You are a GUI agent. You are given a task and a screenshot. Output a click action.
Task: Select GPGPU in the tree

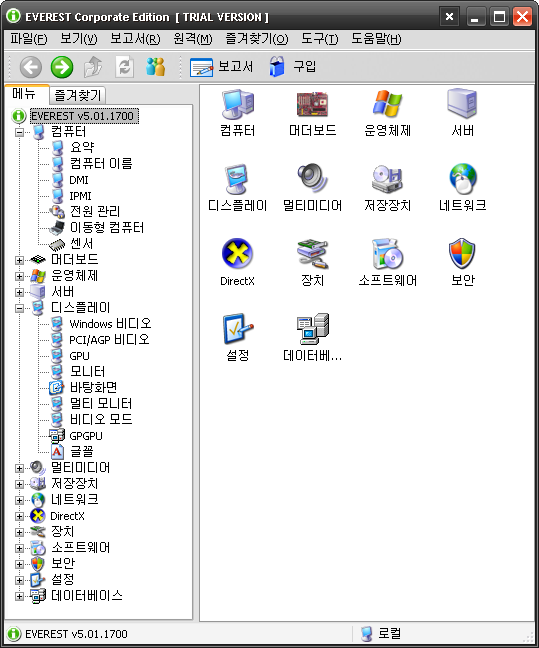pos(86,436)
